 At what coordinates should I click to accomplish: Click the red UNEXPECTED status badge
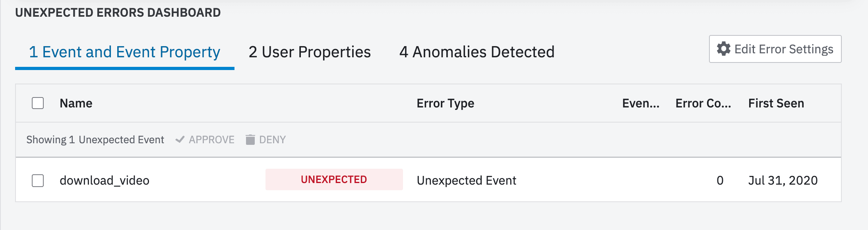tap(334, 180)
